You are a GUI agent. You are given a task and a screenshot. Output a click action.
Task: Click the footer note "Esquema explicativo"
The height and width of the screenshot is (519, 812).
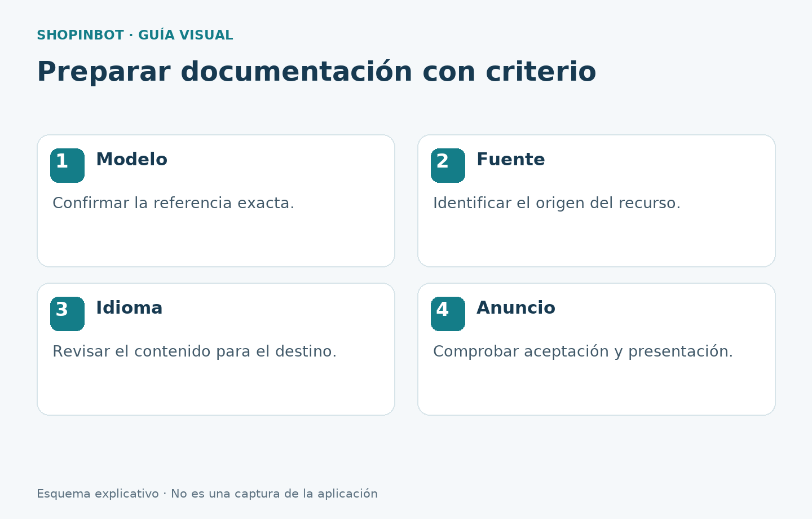point(98,494)
